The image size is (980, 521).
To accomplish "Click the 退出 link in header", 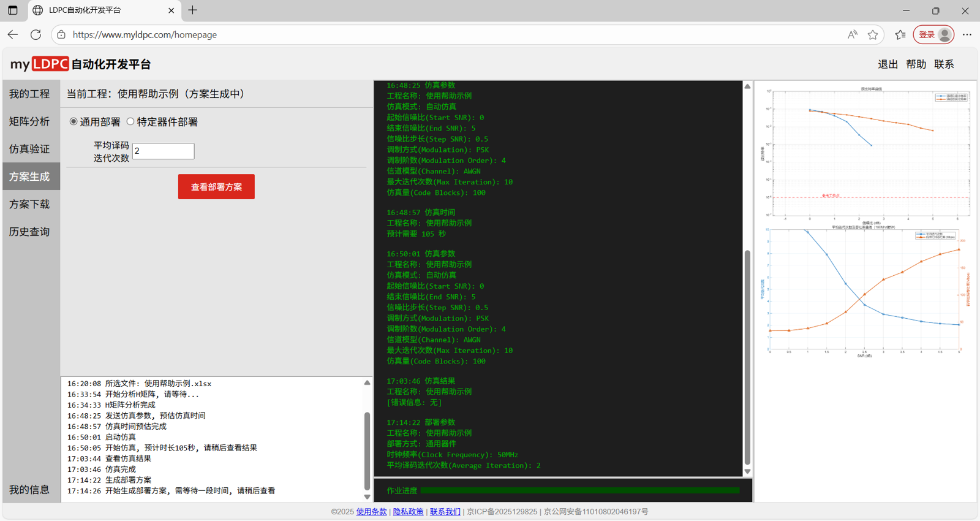I will click(x=888, y=64).
